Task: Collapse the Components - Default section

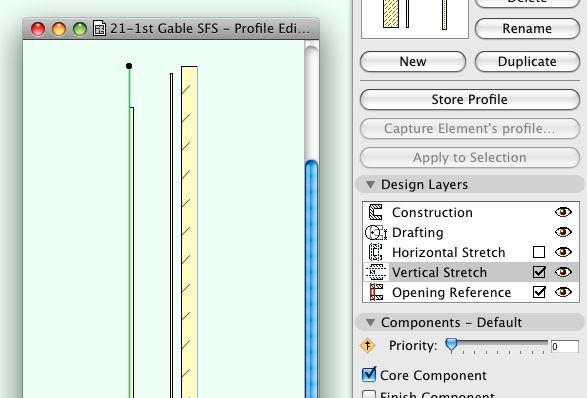Action: (370, 322)
